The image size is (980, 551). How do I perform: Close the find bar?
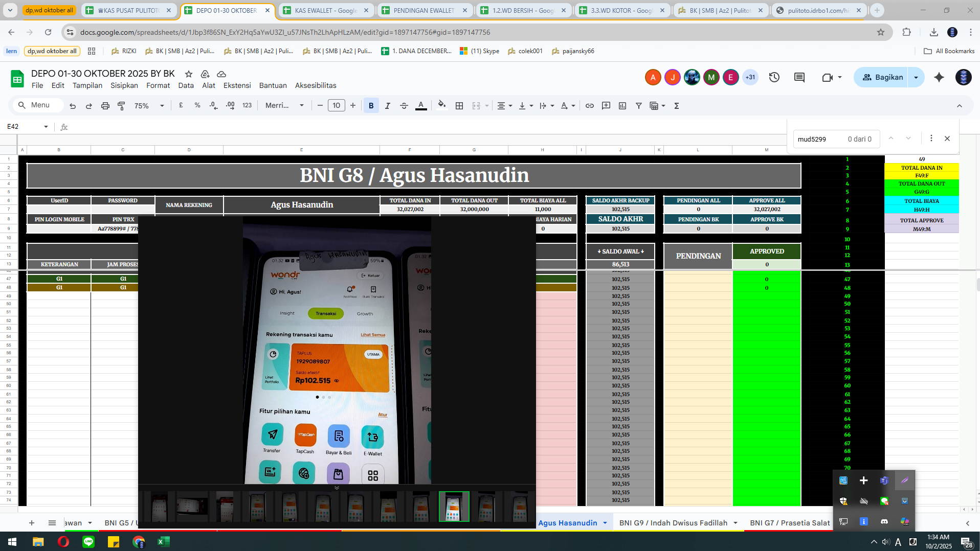[947, 139]
